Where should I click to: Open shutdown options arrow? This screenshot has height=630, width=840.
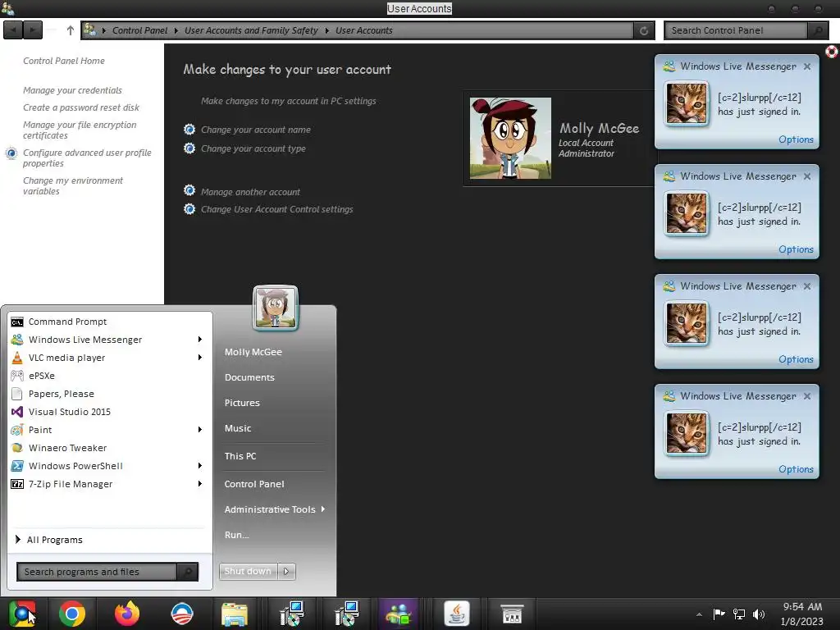[x=286, y=571]
